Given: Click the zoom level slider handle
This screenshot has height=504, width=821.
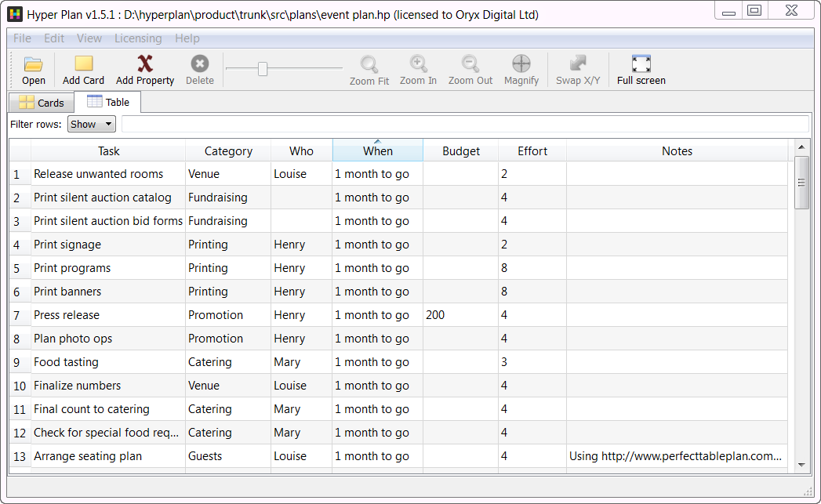Looking at the screenshot, I should [263, 69].
